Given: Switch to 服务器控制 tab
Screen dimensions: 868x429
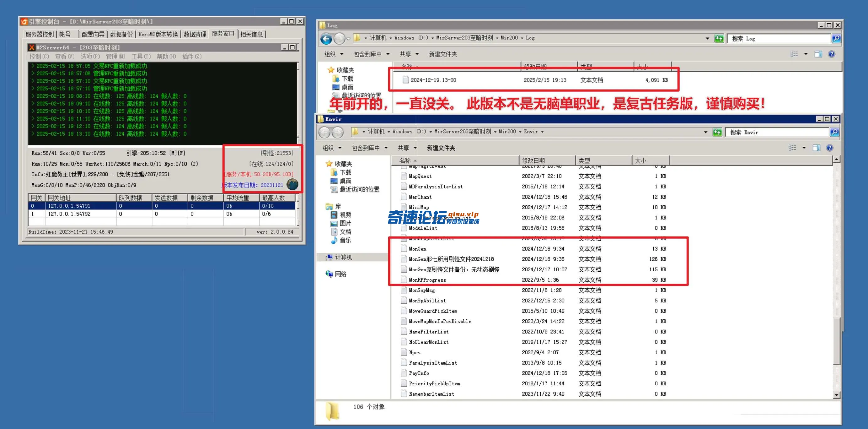Looking at the screenshot, I should pos(40,35).
